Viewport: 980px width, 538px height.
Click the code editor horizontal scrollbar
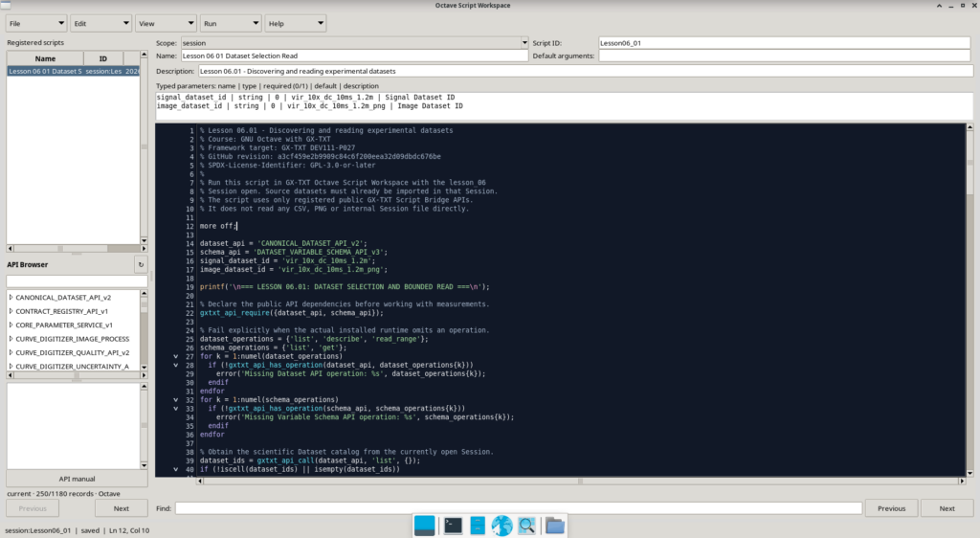581,482
